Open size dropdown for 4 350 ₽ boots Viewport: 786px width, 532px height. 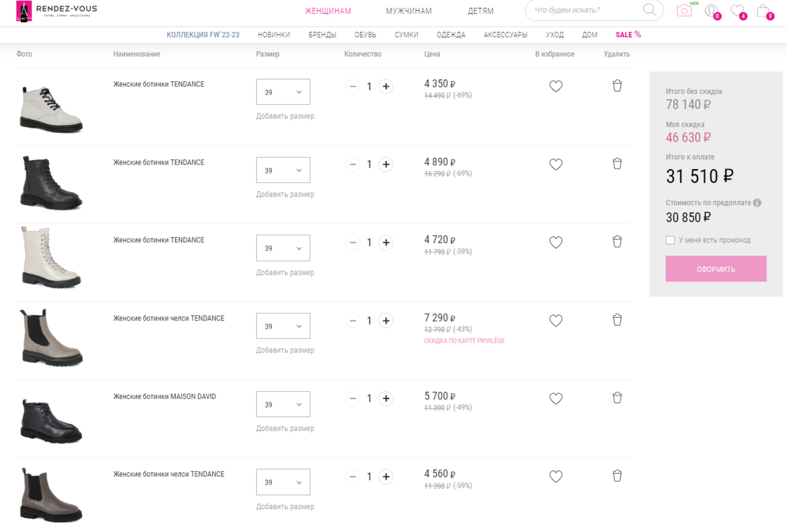pyautogui.click(x=283, y=92)
